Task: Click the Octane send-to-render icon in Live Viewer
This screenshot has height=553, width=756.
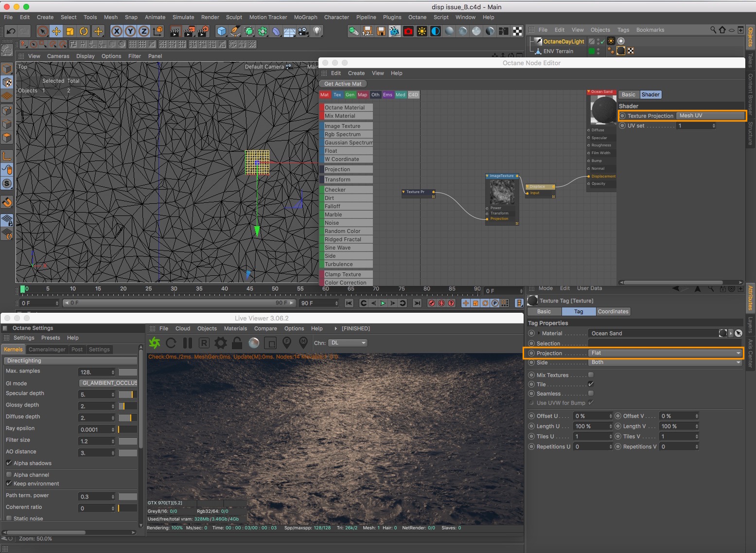Action: coord(155,343)
